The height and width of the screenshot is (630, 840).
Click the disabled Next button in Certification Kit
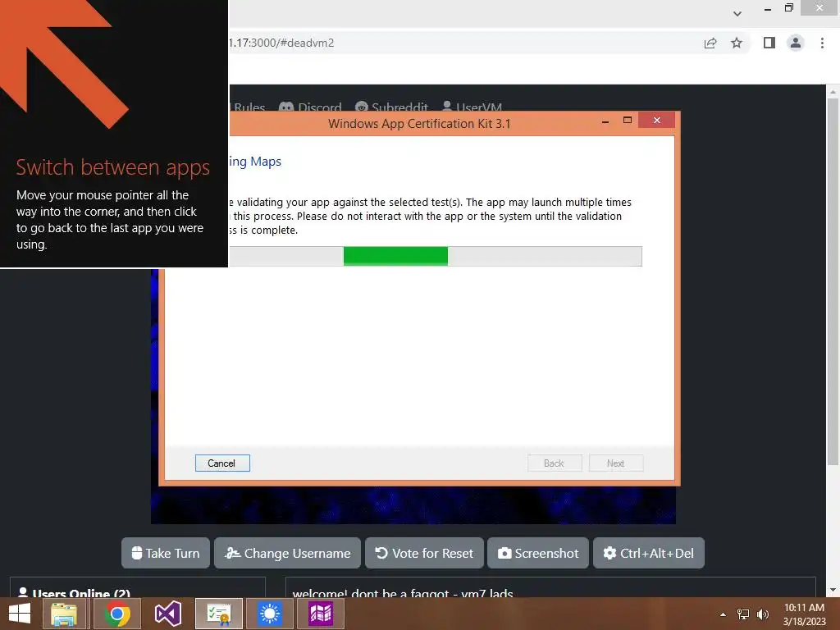pos(616,463)
